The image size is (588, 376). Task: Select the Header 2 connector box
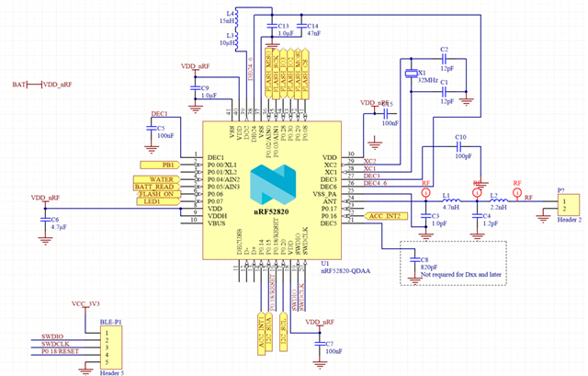[569, 205]
